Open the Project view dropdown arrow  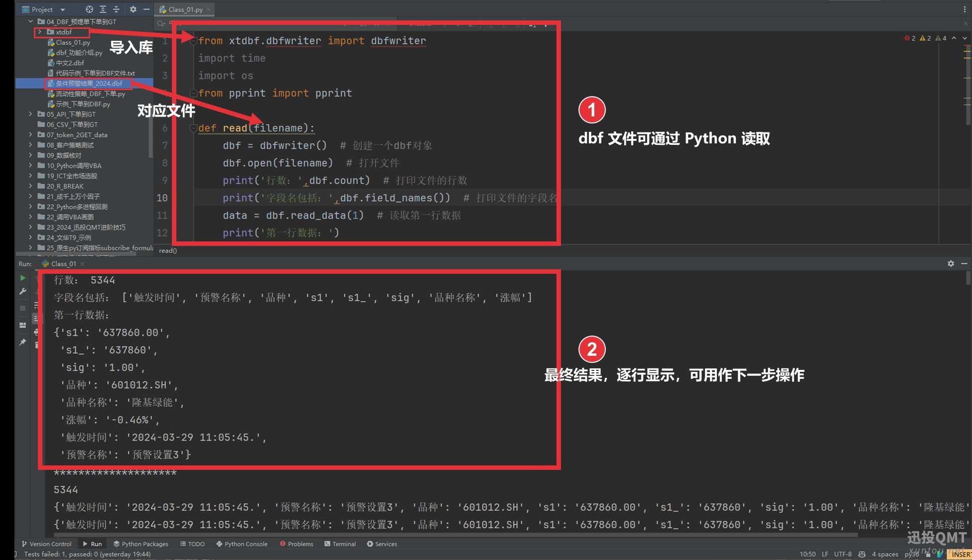(x=63, y=9)
